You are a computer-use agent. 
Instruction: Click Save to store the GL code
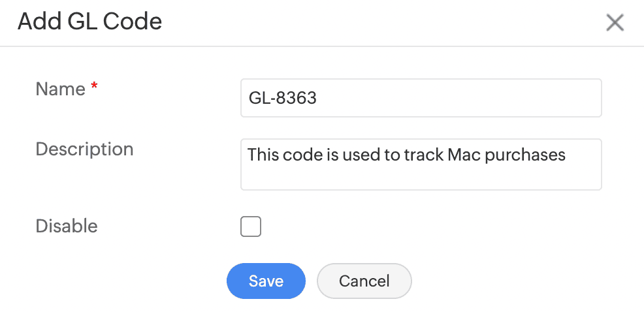266,281
